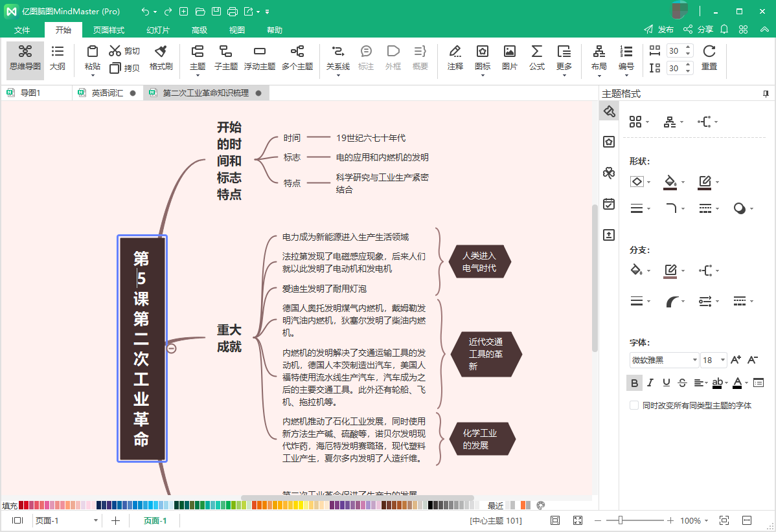776x532 pixels.
Task: Click the 发布 publish button
Action: (659, 30)
